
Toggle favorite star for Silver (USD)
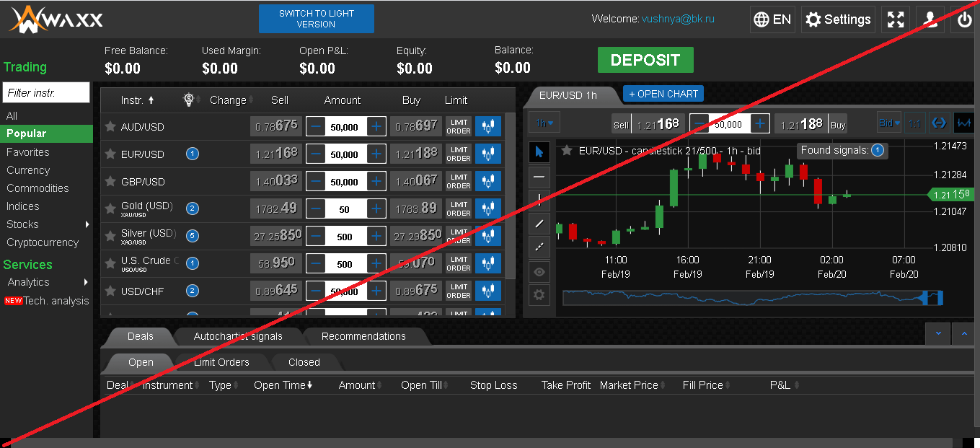pos(110,236)
